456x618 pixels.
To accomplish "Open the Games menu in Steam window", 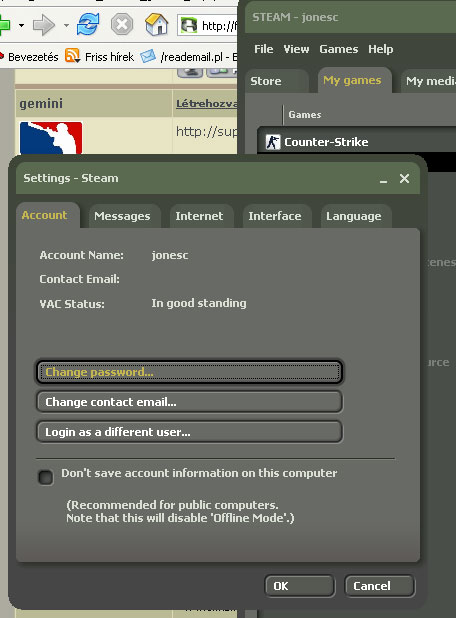I will 339,49.
